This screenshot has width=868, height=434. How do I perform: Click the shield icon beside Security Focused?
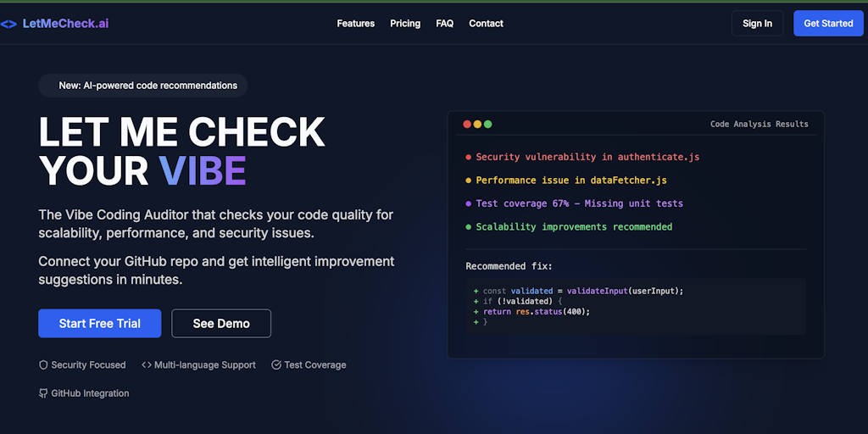pos(43,364)
